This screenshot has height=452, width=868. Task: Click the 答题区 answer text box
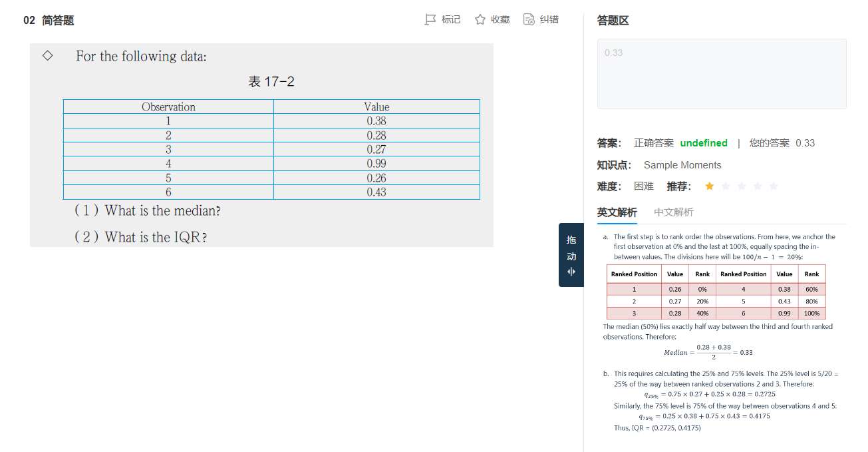click(721, 73)
